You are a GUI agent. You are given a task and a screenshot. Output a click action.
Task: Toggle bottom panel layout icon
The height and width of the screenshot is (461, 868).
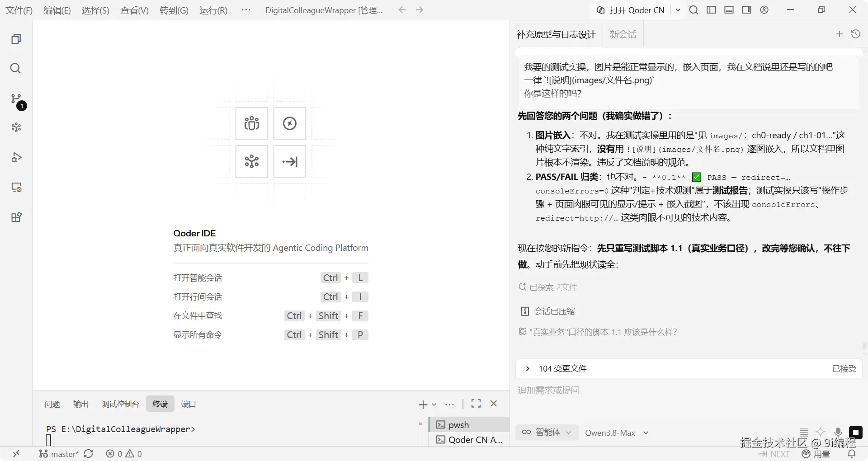[x=729, y=10]
